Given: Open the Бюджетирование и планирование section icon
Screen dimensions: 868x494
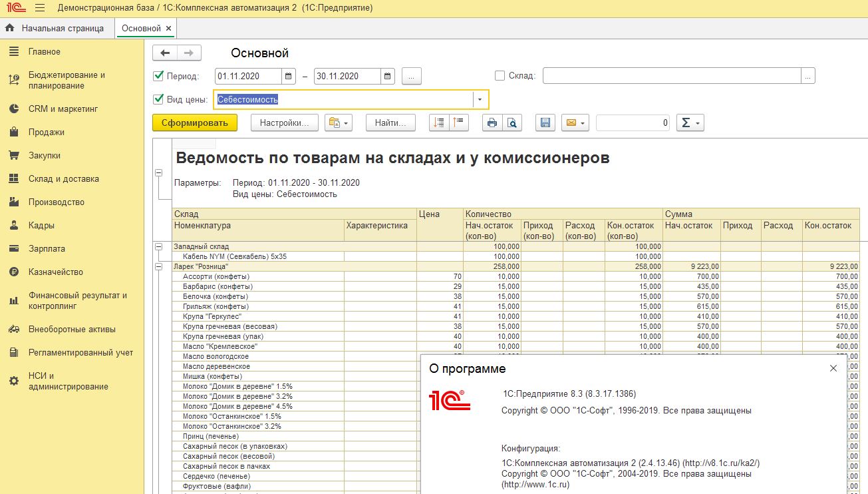Looking at the screenshot, I should (13, 81).
